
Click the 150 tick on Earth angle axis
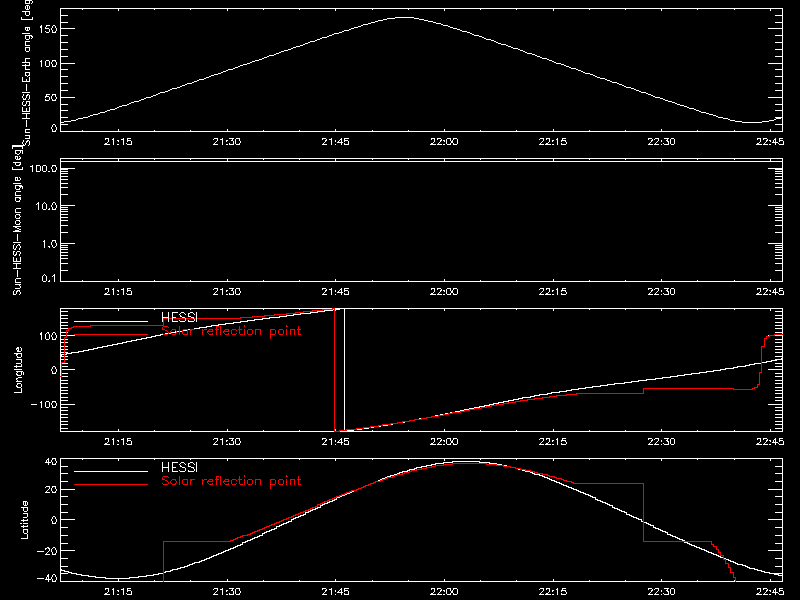(47, 29)
